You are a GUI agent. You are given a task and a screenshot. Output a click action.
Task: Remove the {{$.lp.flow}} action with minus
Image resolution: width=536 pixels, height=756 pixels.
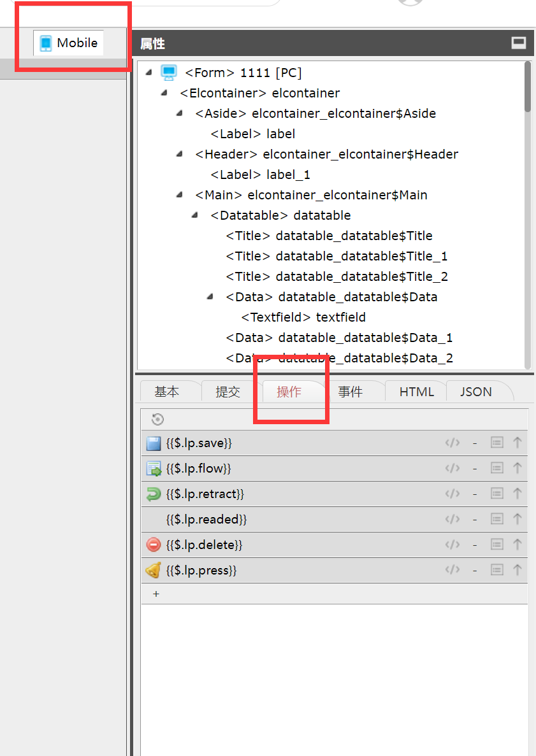(475, 468)
